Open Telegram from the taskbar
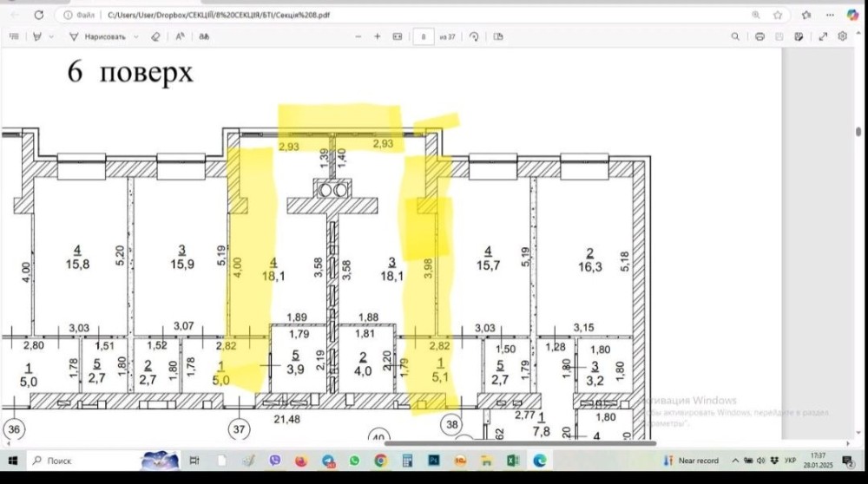Screen dimensions: 868x484 point(328,461)
